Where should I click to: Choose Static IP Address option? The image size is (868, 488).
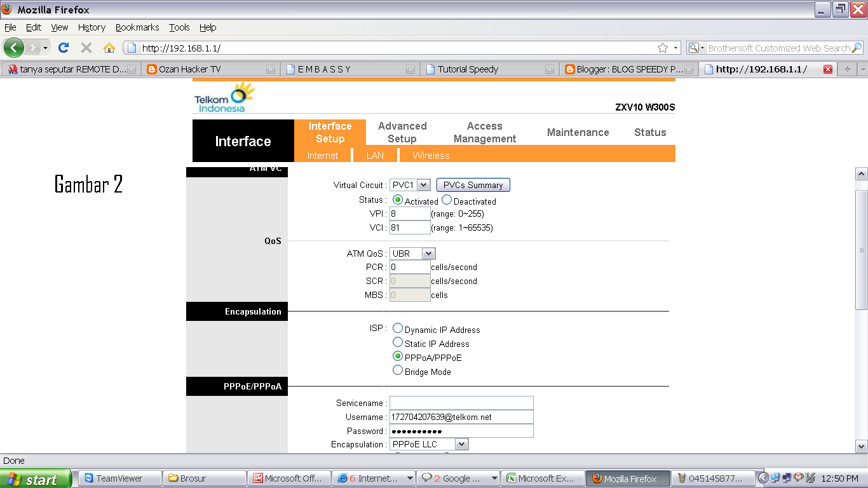pyautogui.click(x=398, y=342)
